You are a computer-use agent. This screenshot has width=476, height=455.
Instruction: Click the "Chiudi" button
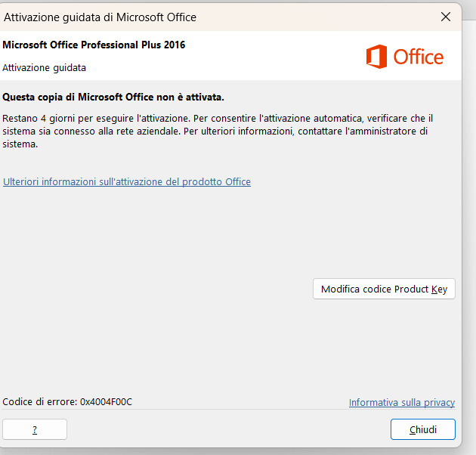[x=423, y=429]
